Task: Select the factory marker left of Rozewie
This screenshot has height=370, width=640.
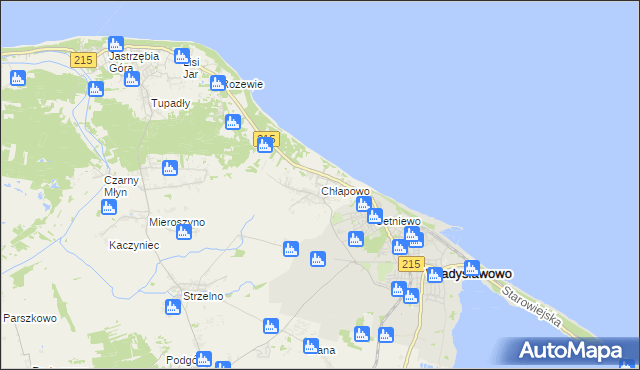Action: (x=218, y=83)
